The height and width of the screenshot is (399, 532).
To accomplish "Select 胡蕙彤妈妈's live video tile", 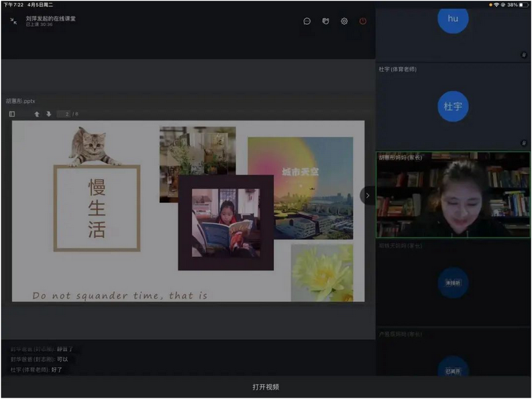I will [x=453, y=196].
